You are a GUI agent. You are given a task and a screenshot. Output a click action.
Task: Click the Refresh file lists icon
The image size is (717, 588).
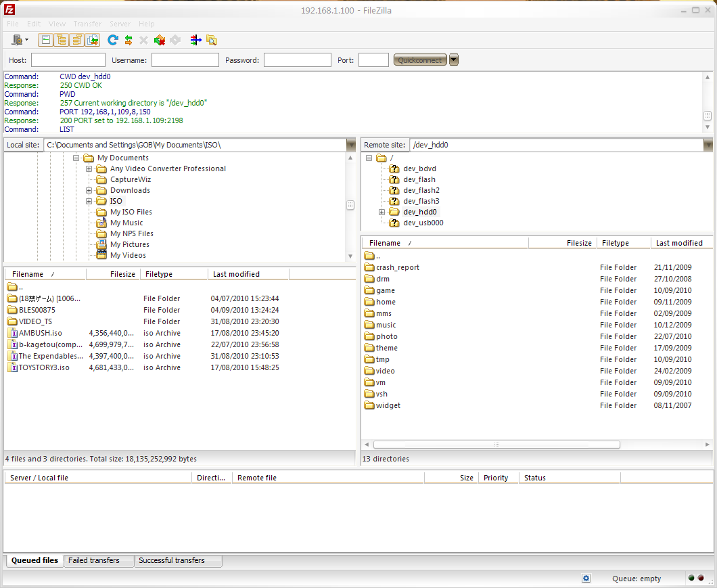coord(113,40)
